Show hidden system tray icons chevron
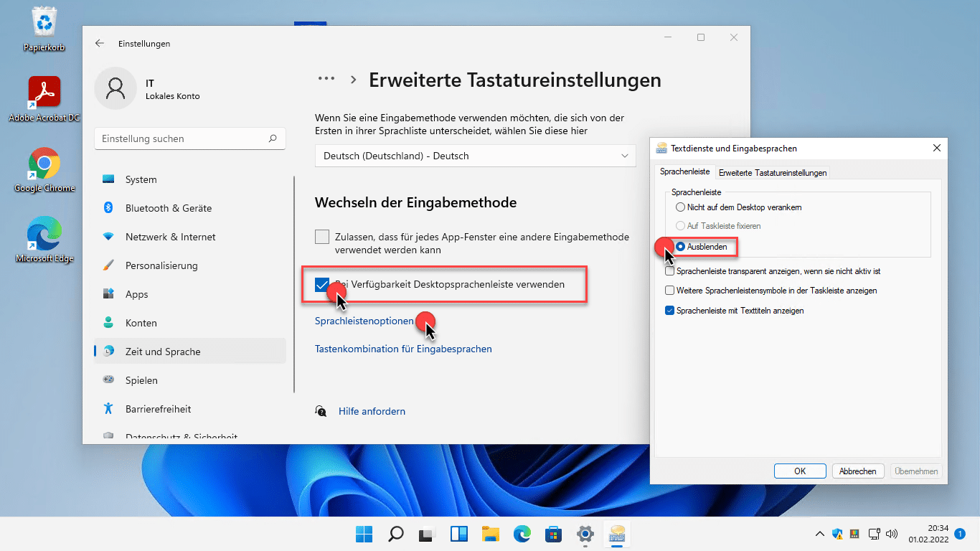This screenshot has width=980, height=551. [820, 534]
